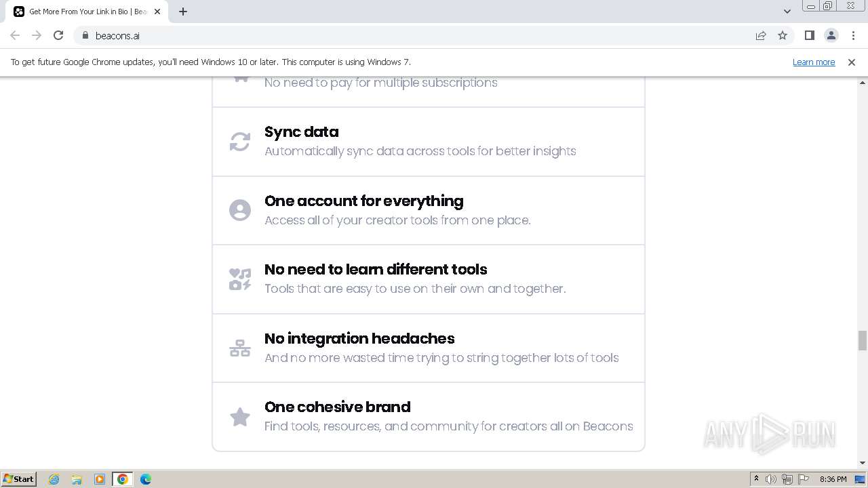Dismiss the Chrome update notification bar
The width and height of the screenshot is (868, 488).
852,62
